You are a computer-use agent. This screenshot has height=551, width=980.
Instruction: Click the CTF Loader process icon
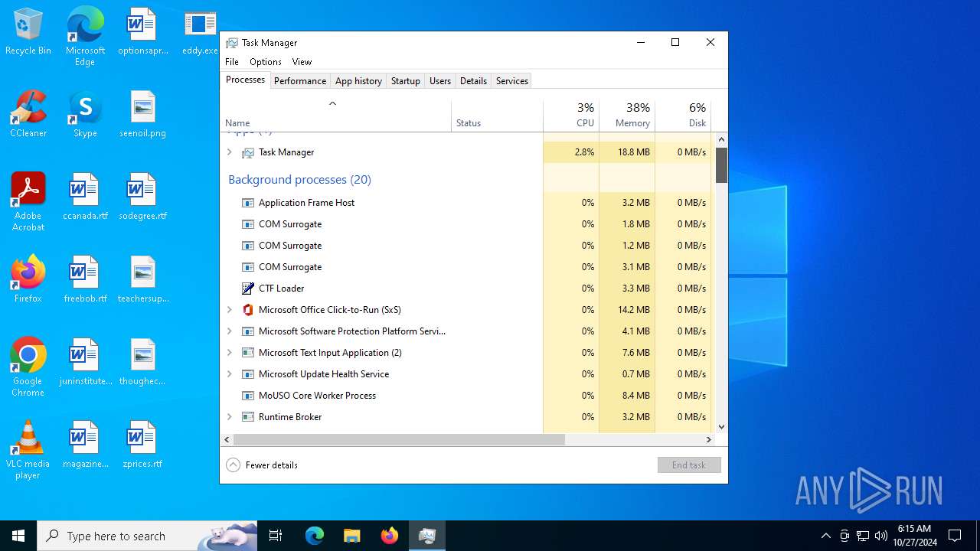248,289
